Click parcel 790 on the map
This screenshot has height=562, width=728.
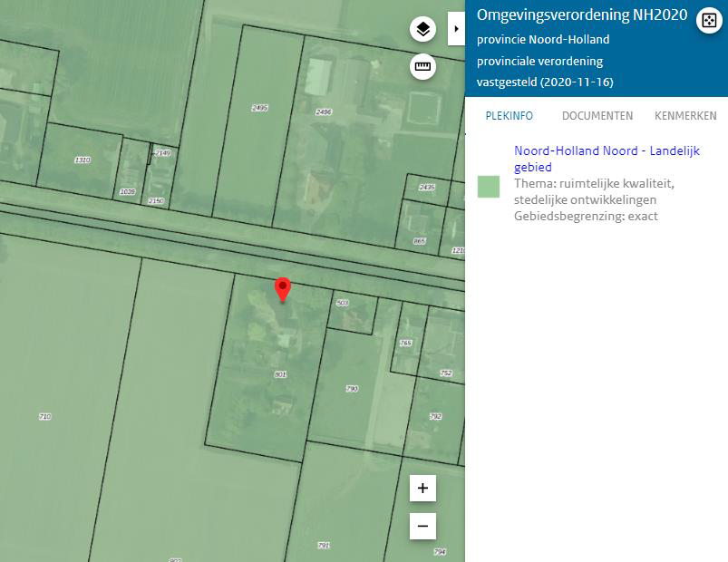click(x=352, y=389)
